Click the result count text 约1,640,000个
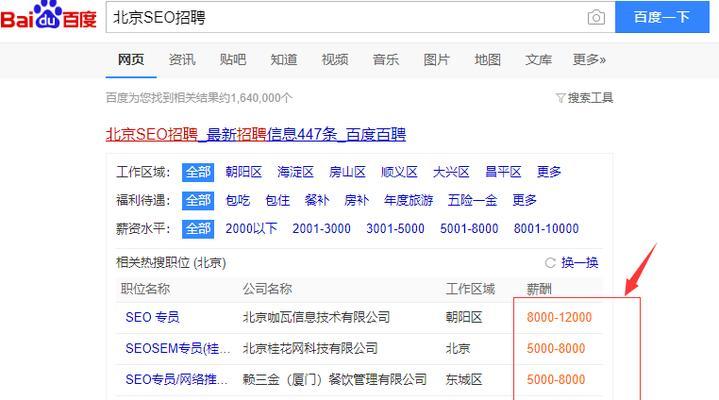The width and height of the screenshot is (719, 400). pyautogui.click(x=255, y=98)
